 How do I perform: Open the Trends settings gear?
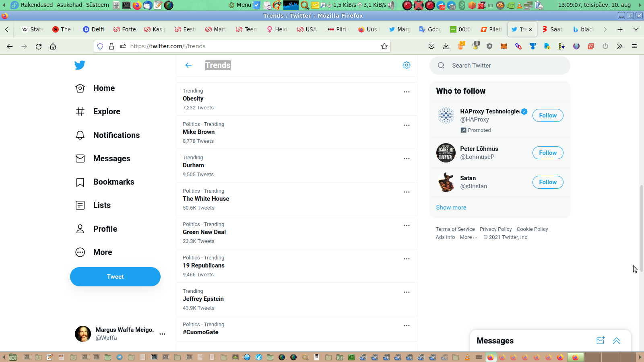coord(407,65)
